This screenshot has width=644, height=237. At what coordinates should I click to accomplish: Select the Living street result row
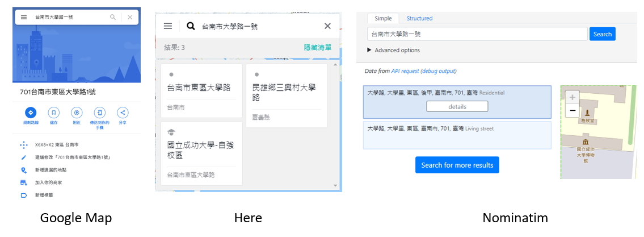pyautogui.click(x=457, y=135)
